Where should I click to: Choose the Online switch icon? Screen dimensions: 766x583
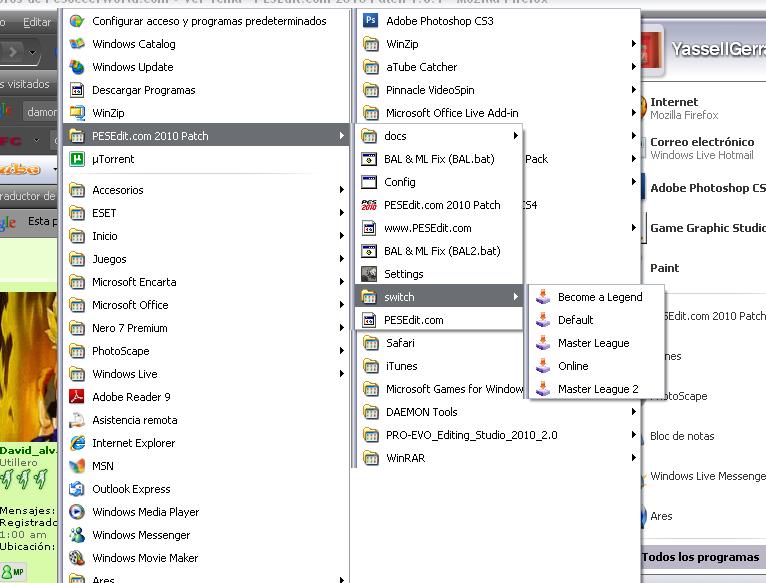pos(543,366)
